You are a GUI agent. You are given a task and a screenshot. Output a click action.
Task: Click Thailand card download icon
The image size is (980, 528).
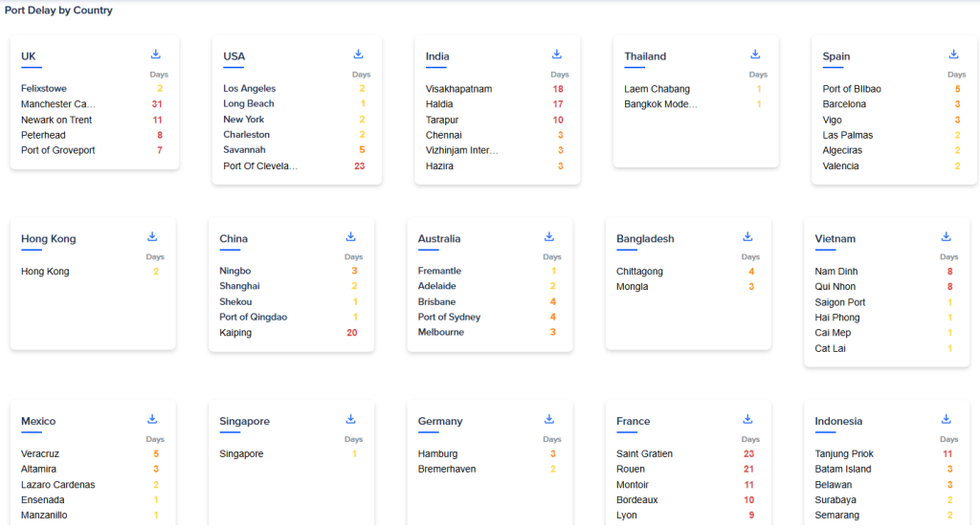coord(755,55)
